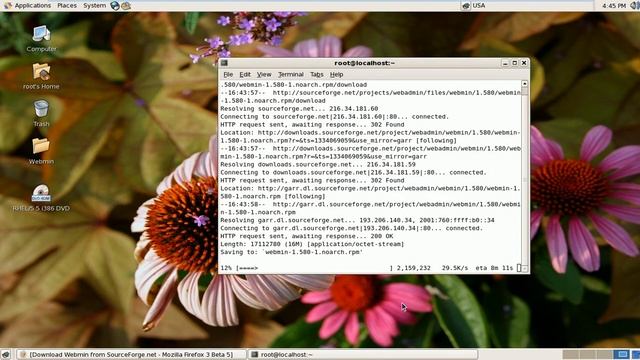Viewport: 640px width, 360px height.
Task: Launch web browser from top panel globe icon
Action: 115,5
